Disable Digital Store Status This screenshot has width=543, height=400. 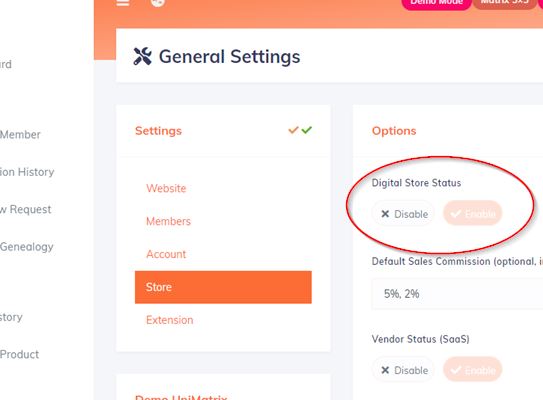tap(404, 214)
